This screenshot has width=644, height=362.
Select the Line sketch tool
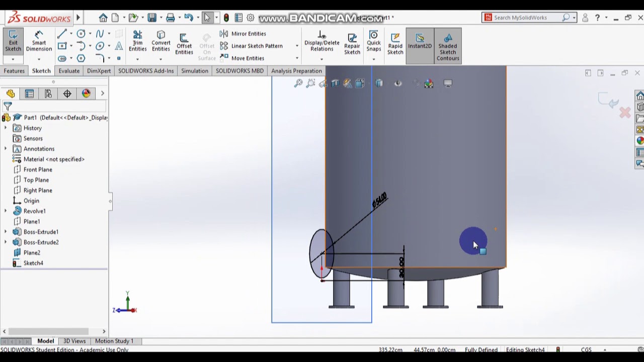tap(62, 34)
